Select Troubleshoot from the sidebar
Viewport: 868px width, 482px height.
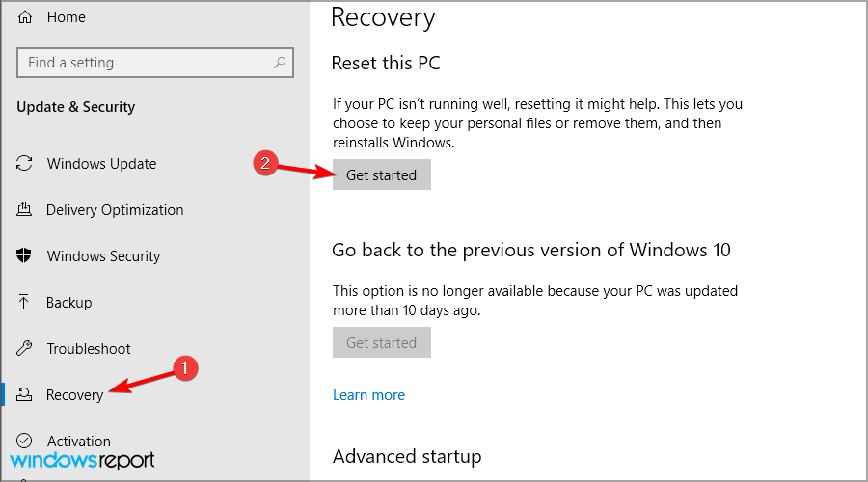[x=89, y=349]
